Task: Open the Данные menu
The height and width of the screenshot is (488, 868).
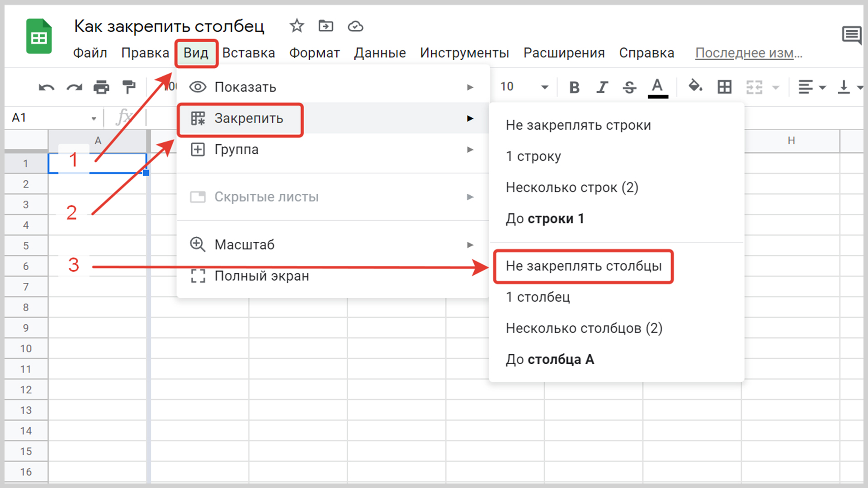Action: [x=380, y=53]
